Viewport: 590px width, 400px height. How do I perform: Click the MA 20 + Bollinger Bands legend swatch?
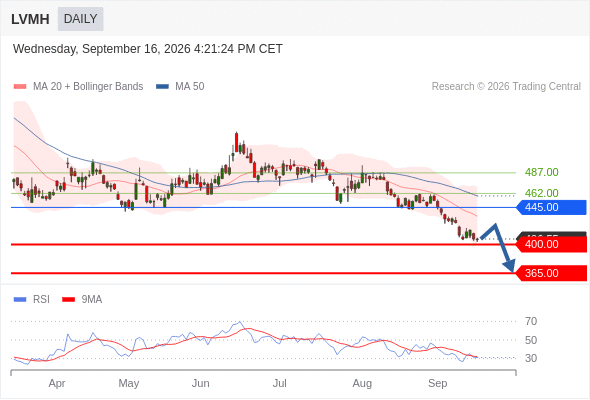tap(20, 87)
